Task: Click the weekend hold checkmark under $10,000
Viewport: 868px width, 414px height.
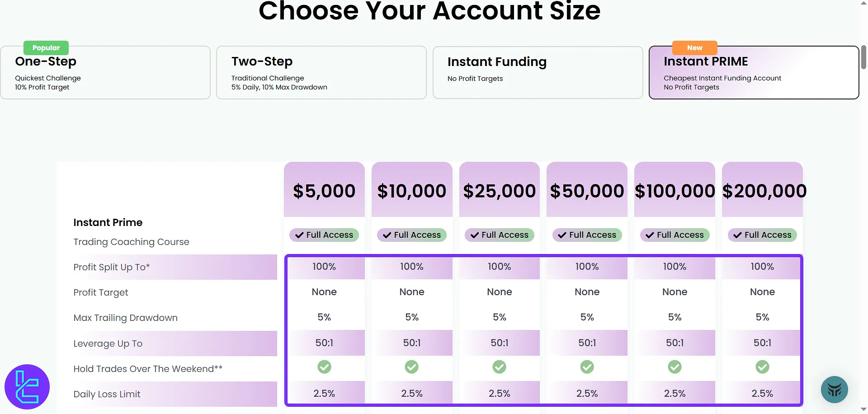Action: tap(411, 367)
